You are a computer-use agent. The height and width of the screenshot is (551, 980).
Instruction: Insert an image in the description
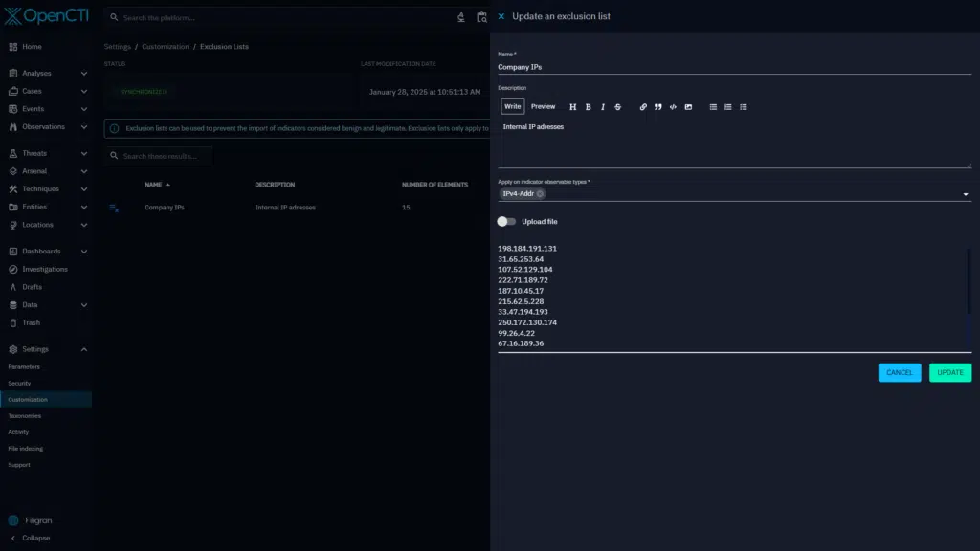click(x=688, y=107)
